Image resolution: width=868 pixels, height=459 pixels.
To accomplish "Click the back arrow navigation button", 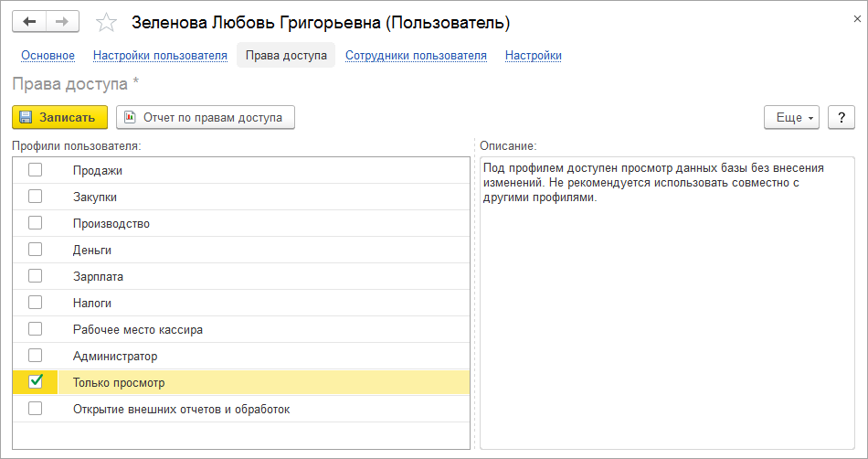I will coord(29,22).
